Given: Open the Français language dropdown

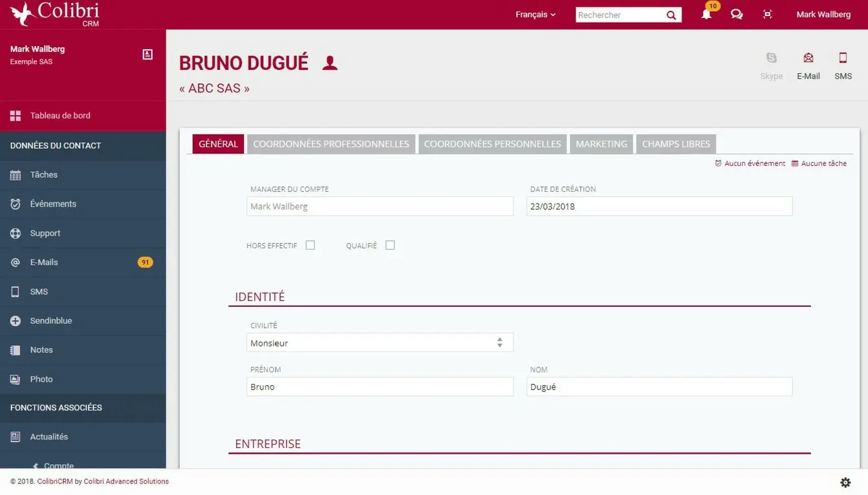Looking at the screenshot, I should tap(536, 14).
